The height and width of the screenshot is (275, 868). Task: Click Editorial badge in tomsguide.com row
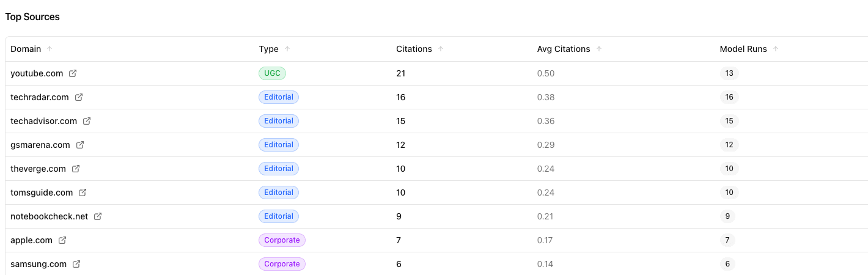279,193
